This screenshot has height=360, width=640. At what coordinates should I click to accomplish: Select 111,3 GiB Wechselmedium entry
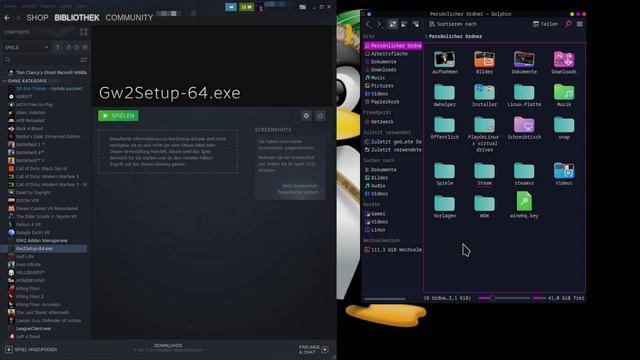[x=393, y=250]
